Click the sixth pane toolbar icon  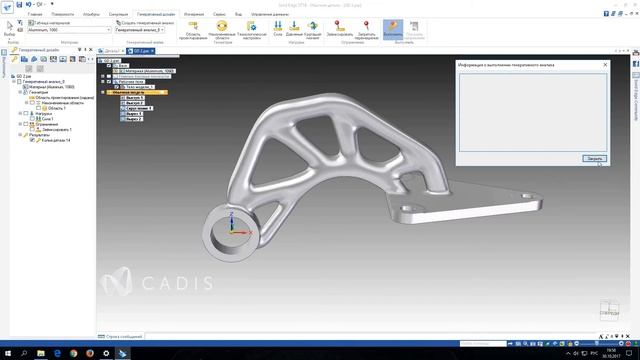63,59
